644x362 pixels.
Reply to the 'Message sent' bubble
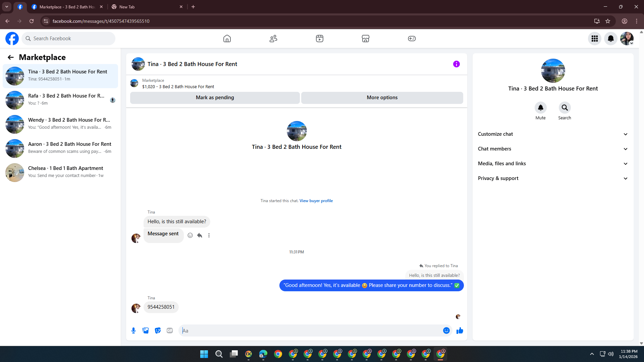[200, 235]
